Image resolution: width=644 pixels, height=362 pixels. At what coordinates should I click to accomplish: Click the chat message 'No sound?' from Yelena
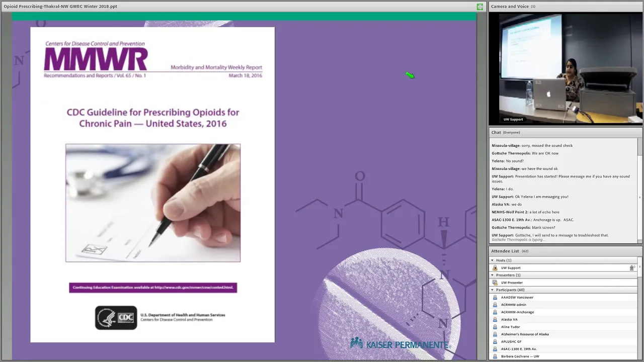[515, 161]
